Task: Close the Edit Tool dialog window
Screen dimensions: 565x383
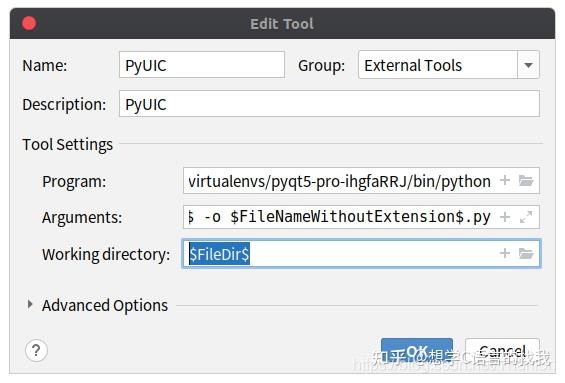Action: (29, 23)
